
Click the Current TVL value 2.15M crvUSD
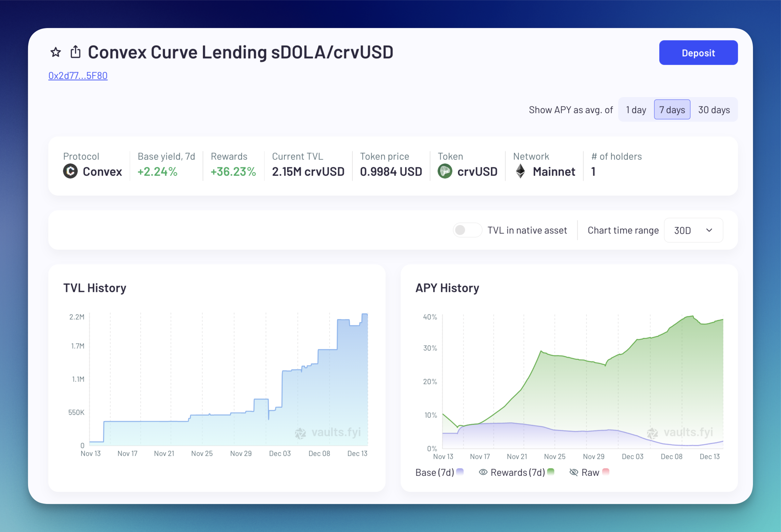point(308,171)
